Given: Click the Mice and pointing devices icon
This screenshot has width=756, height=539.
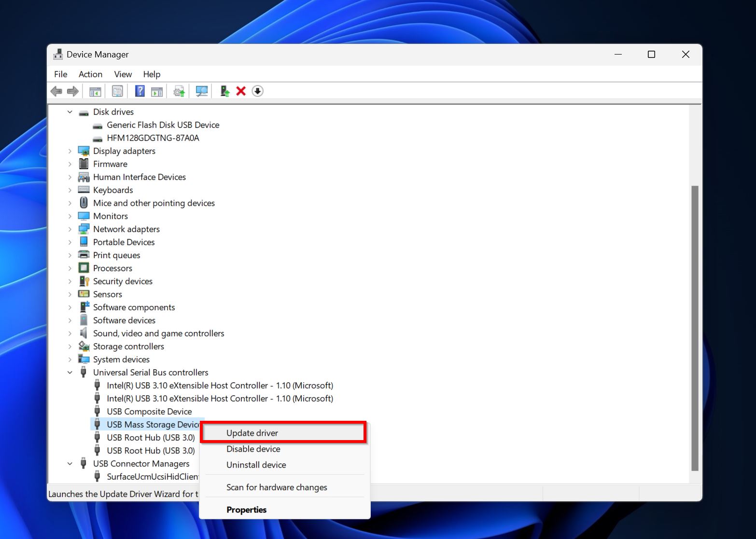Looking at the screenshot, I should [x=84, y=203].
